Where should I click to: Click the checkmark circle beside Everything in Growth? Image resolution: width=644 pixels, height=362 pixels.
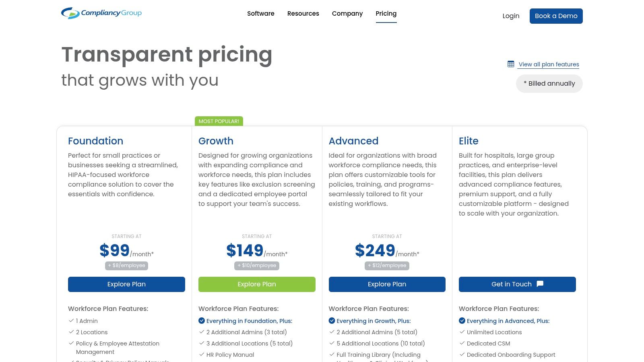(332, 321)
